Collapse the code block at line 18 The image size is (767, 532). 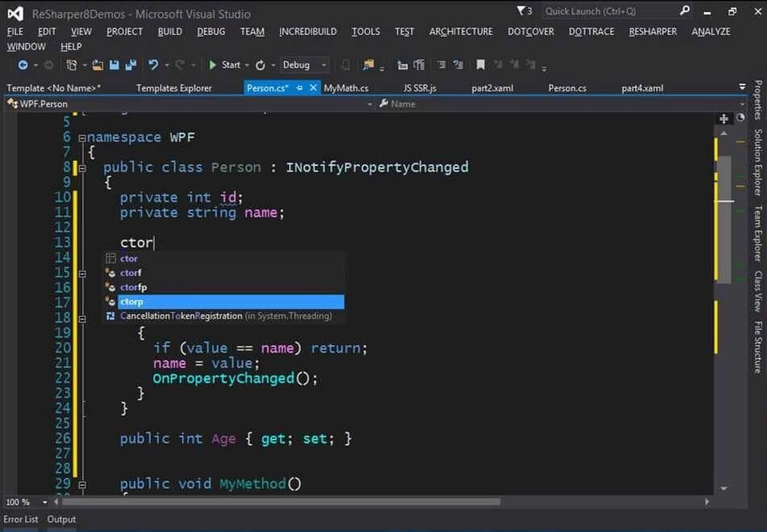83,319
